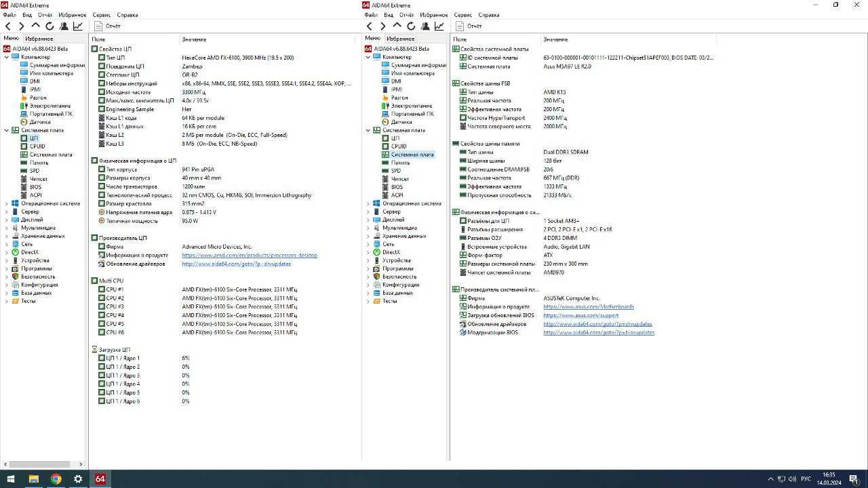Image resolution: width=868 pixels, height=488 pixels.
Task: Open aida64.com drvupdates link in left window
Action: tap(236, 264)
